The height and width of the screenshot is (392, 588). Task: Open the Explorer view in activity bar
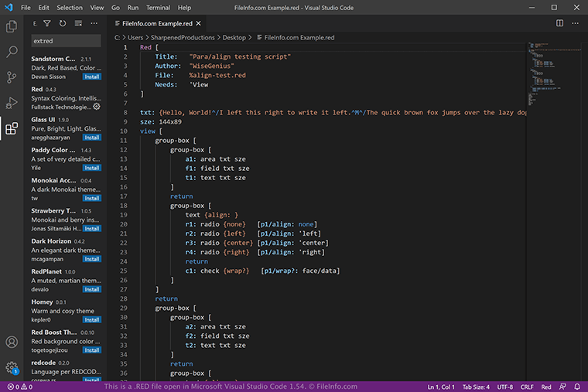12,27
